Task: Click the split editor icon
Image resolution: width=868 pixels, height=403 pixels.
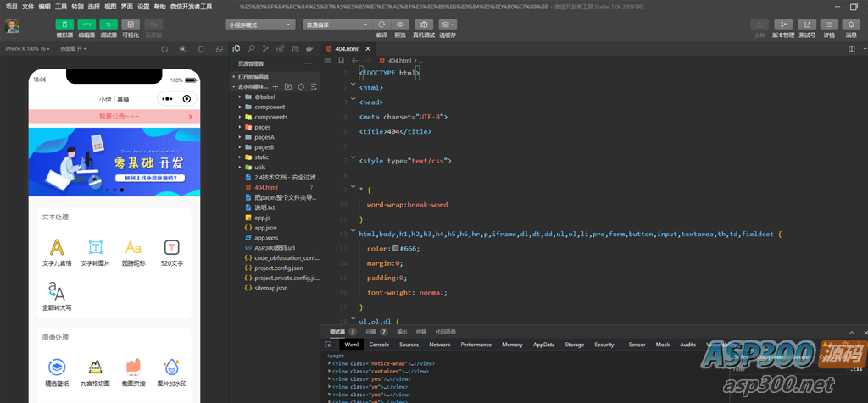Action: 851,49
